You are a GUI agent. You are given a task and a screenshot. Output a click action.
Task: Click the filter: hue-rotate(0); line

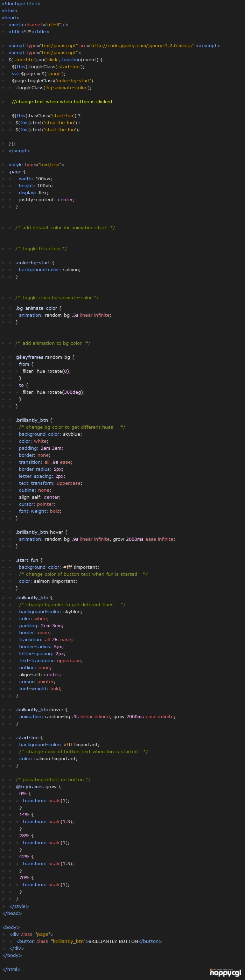(47, 371)
